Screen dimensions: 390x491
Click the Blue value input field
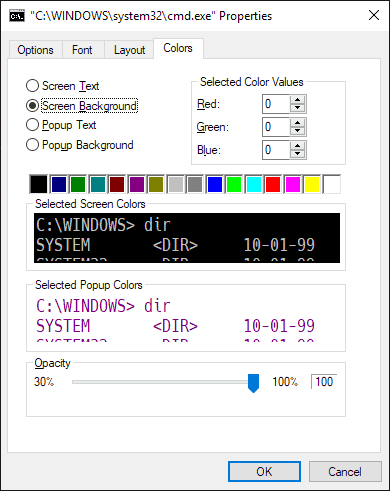tap(276, 150)
